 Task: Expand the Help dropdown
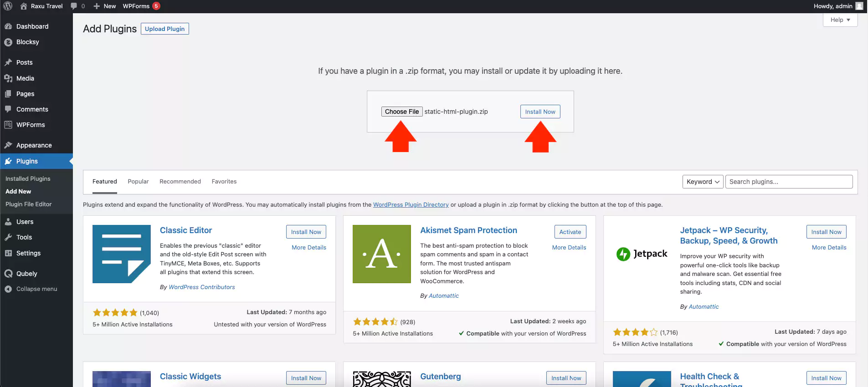(x=840, y=20)
